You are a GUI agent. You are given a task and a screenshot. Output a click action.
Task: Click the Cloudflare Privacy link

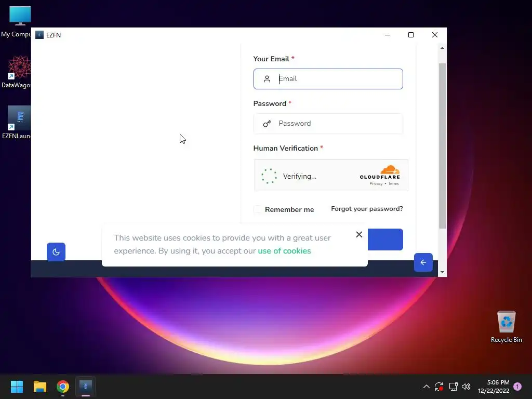376,183
